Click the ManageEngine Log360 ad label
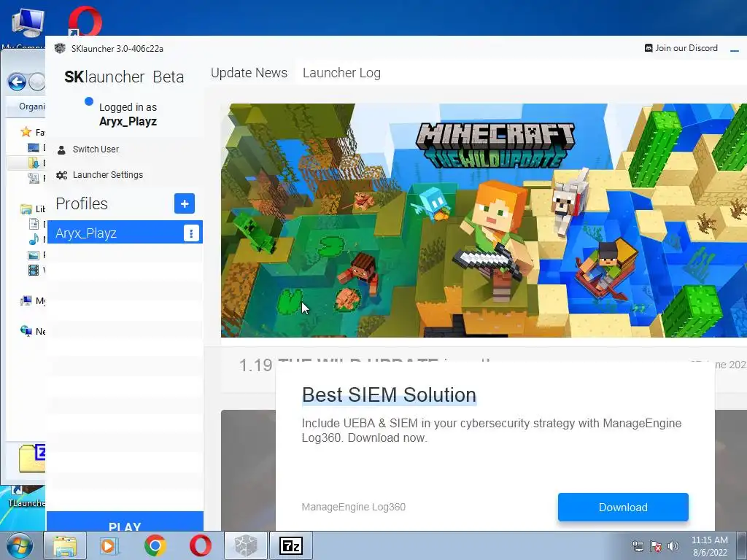This screenshot has height=560, width=747. click(354, 507)
